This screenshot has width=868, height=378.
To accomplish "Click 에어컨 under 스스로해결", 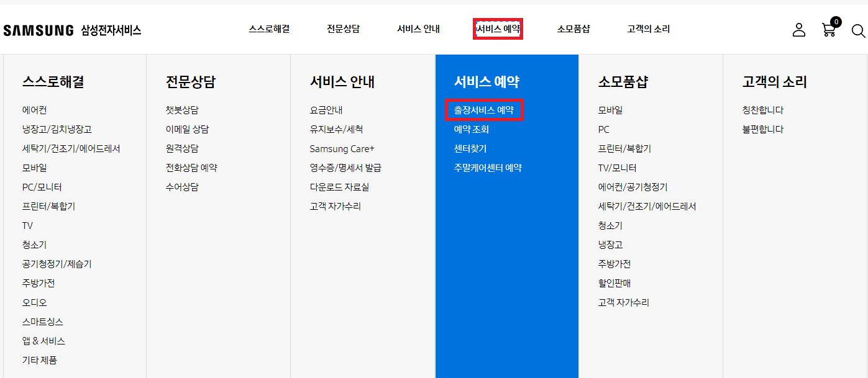I will click(x=34, y=110).
